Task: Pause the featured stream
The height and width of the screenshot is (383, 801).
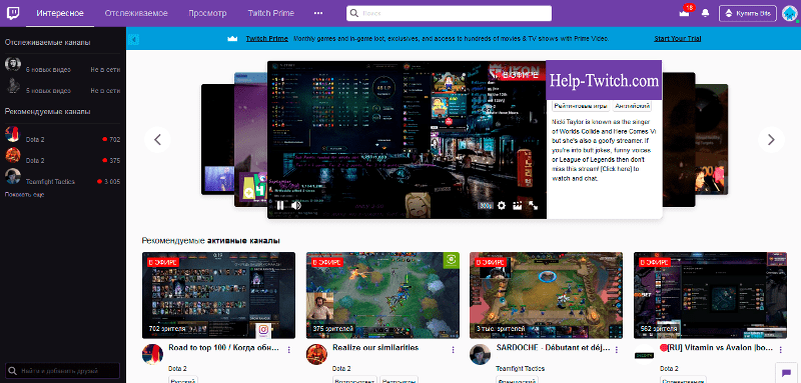Action: (x=280, y=205)
